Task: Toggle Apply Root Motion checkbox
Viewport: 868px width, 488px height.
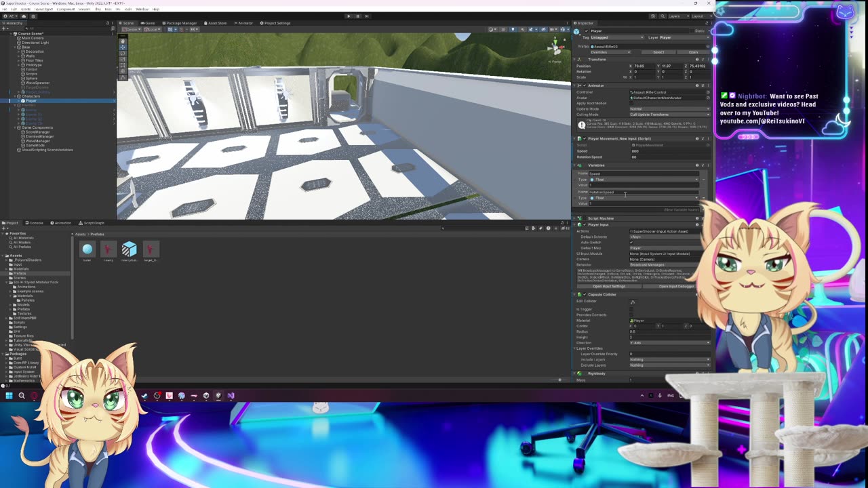Action: (x=632, y=103)
